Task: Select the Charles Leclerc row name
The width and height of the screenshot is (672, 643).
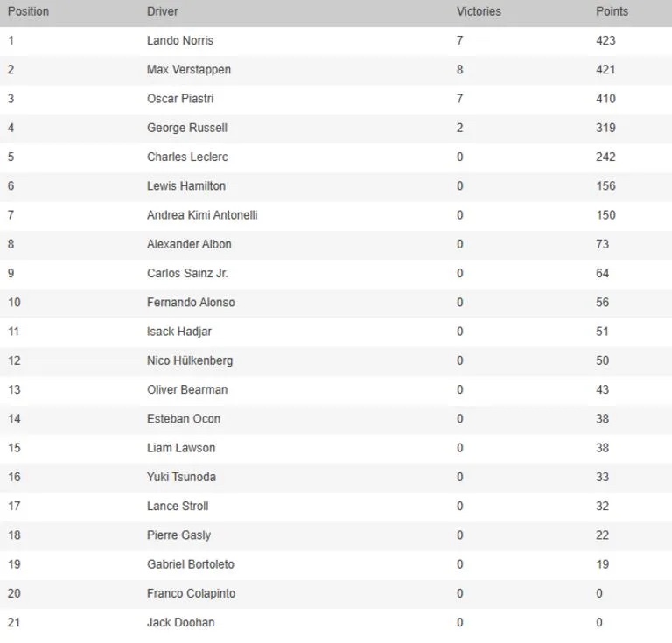Action: 187,157
